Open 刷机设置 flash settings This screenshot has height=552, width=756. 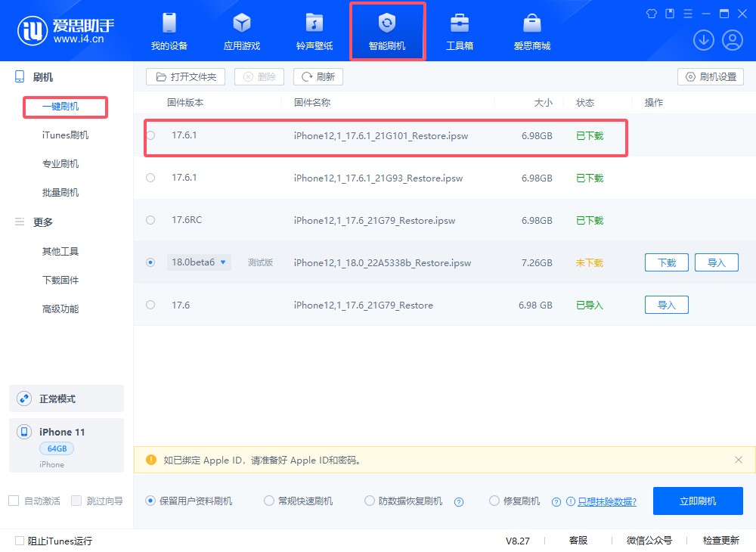coord(711,76)
